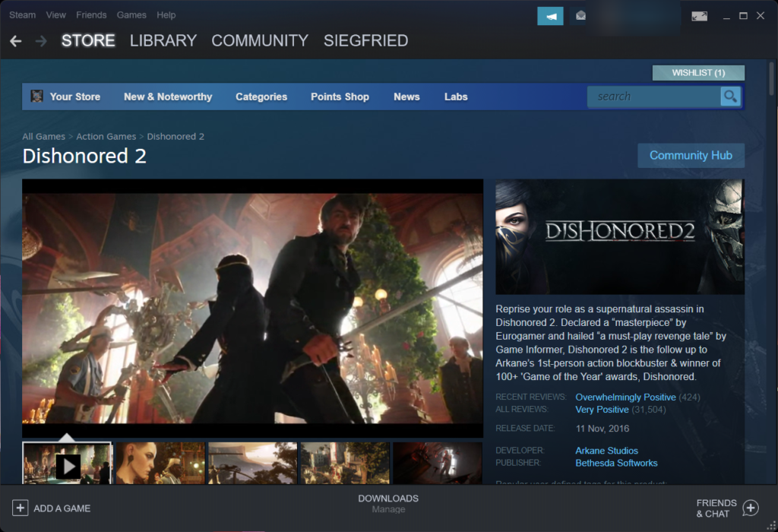Expand the Categories store dropdown
Screen dimensions: 778x532
[x=261, y=97]
